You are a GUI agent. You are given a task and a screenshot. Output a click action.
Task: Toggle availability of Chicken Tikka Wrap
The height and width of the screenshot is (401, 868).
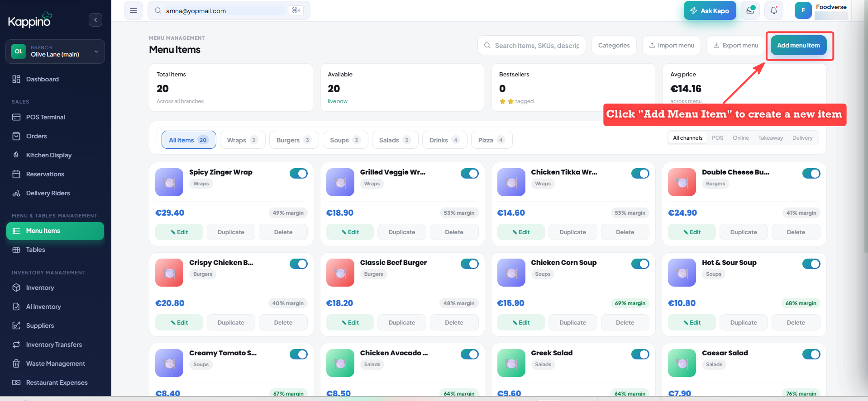tap(640, 174)
